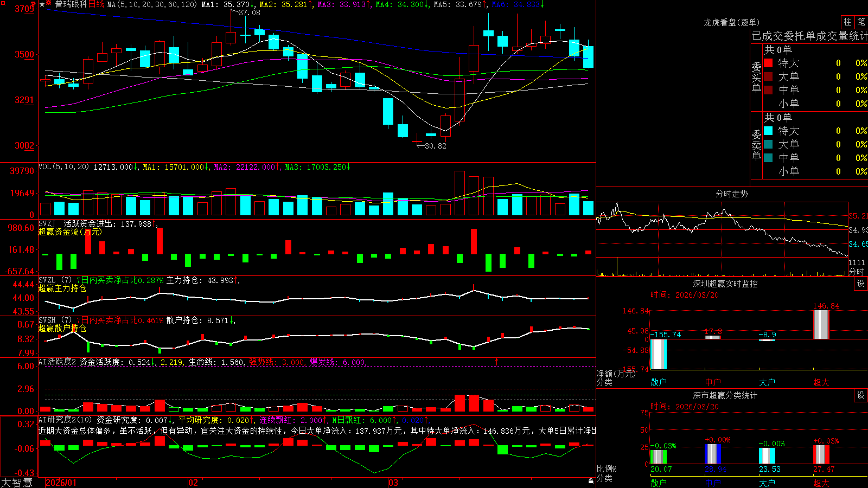Click the 生命线: 1.560 reading
868x488 pixels.
(x=216, y=362)
